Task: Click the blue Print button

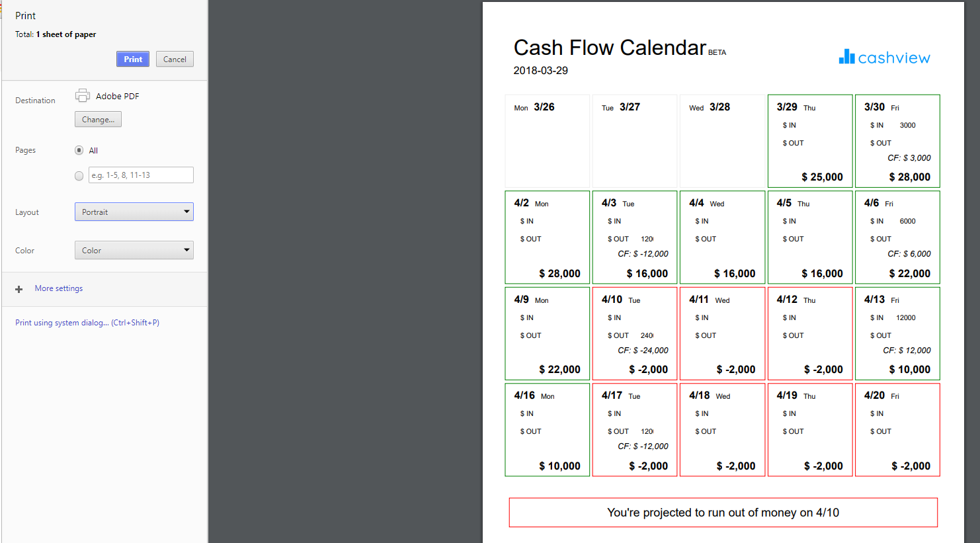Action: 132,59
